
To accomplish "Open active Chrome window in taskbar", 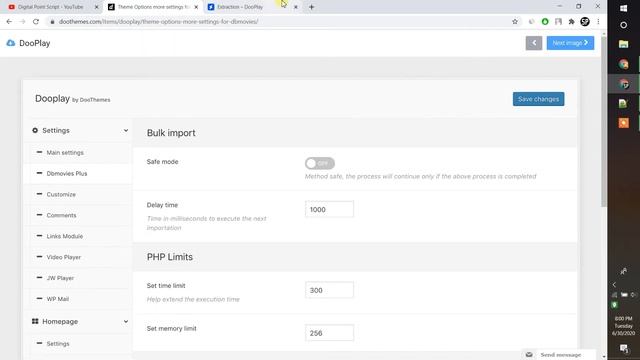I will pos(623,84).
